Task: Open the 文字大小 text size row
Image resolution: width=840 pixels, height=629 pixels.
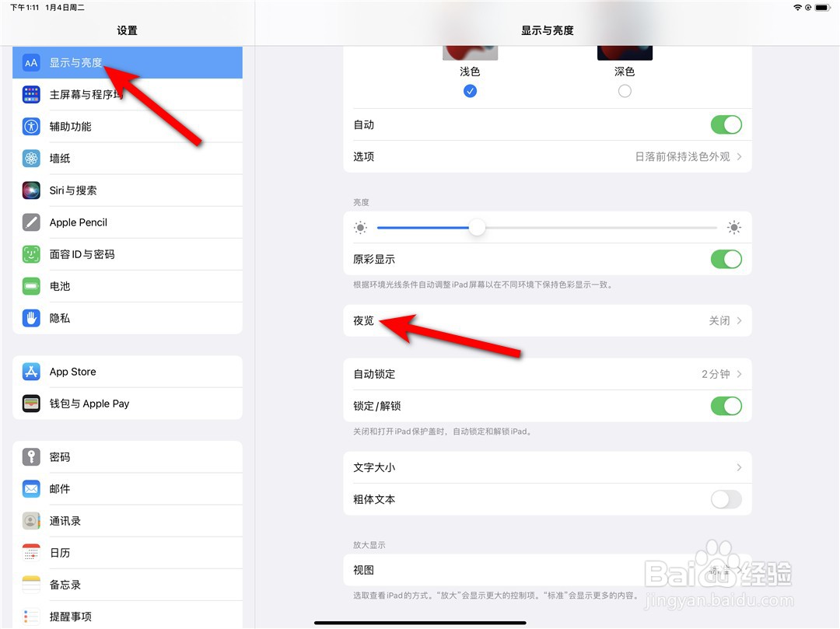Action: [548, 467]
